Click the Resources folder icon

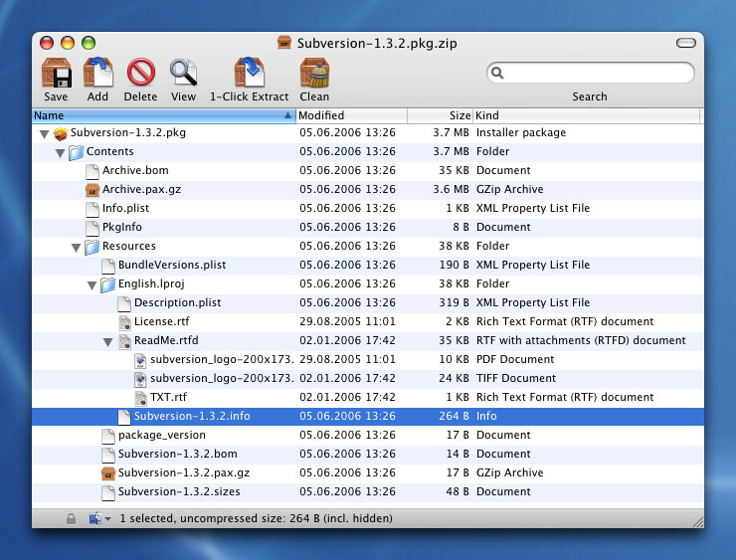(92, 247)
